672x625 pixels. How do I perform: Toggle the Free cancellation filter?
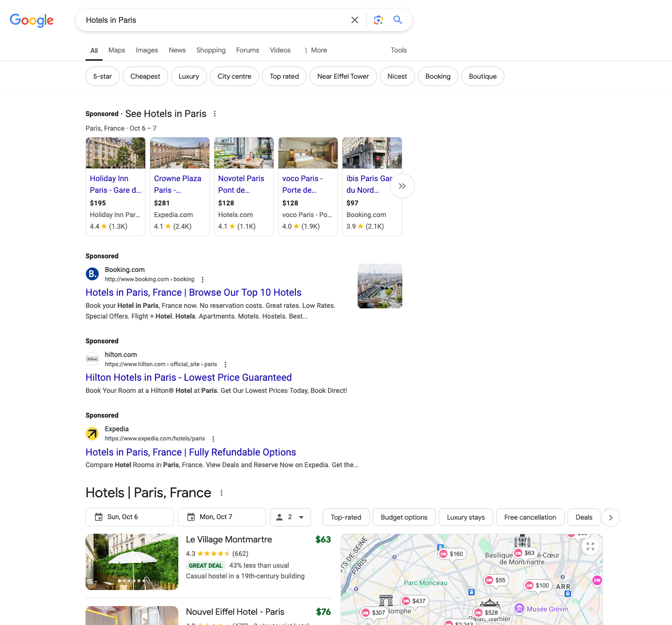point(530,517)
